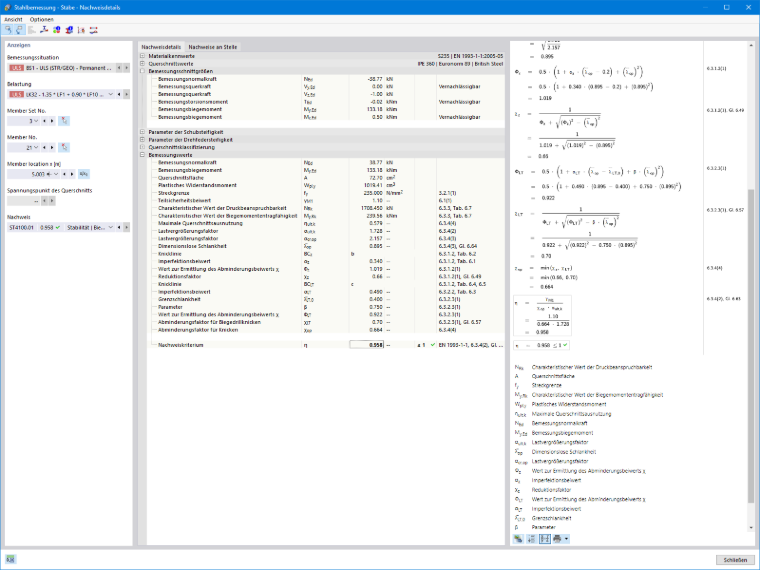The height and width of the screenshot is (570, 760).
Task: Select the Grenzschlankheit row
Action: tap(326, 300)
